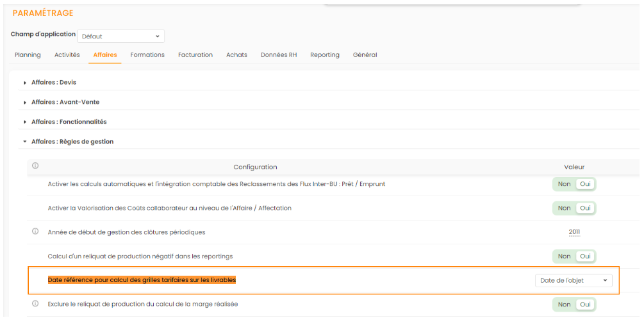Viewport: 644px width, 327px height.
Task: Expand the Affaires : Devis section
Action: pos(54,83)
